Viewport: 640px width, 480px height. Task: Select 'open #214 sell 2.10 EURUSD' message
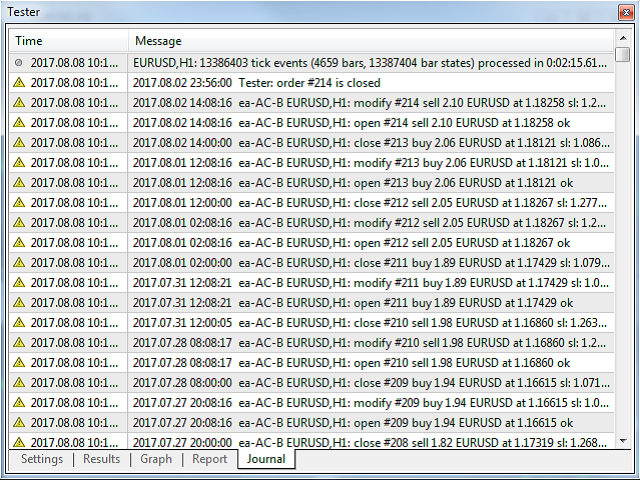(351, 123)
